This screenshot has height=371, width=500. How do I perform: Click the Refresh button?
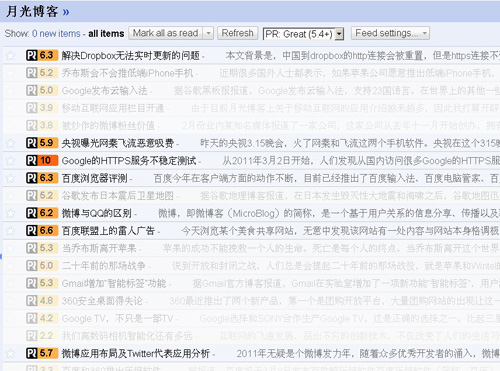[238, 33]
